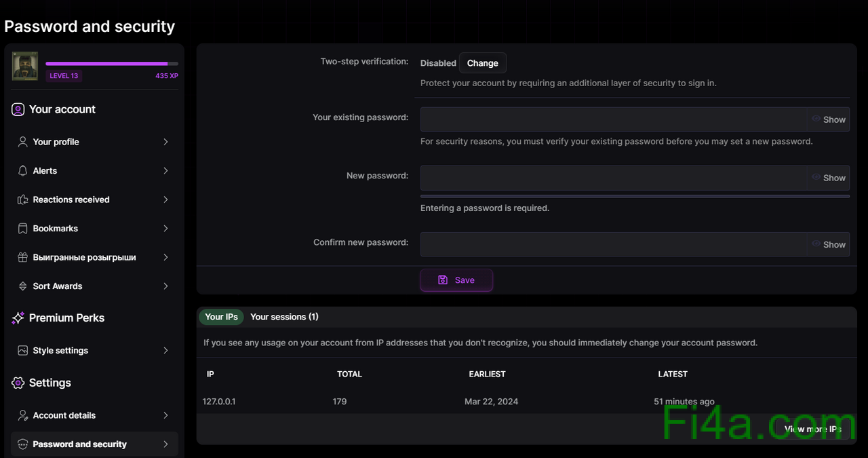The image size is (868, 458).
Task: Click the Account details user icon
Action: pos(22,415)
